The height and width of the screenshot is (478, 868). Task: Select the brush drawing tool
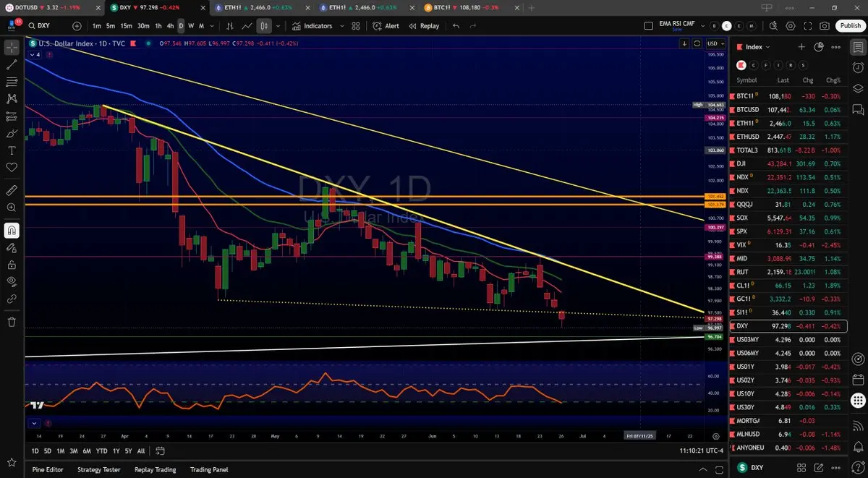[12, 134]
